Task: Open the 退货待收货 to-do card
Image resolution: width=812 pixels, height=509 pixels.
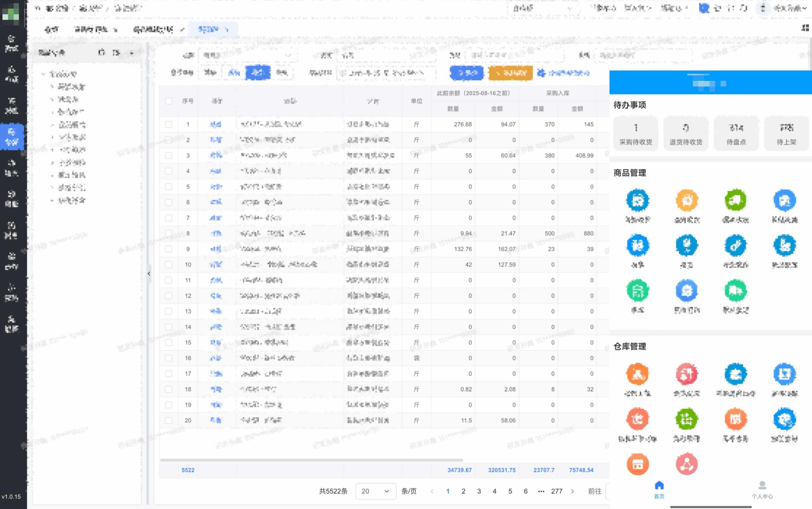Action: pos(686,134)
